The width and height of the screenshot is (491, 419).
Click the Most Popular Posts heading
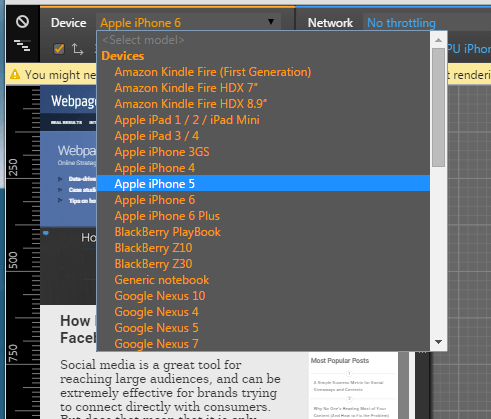coord(340,360)
